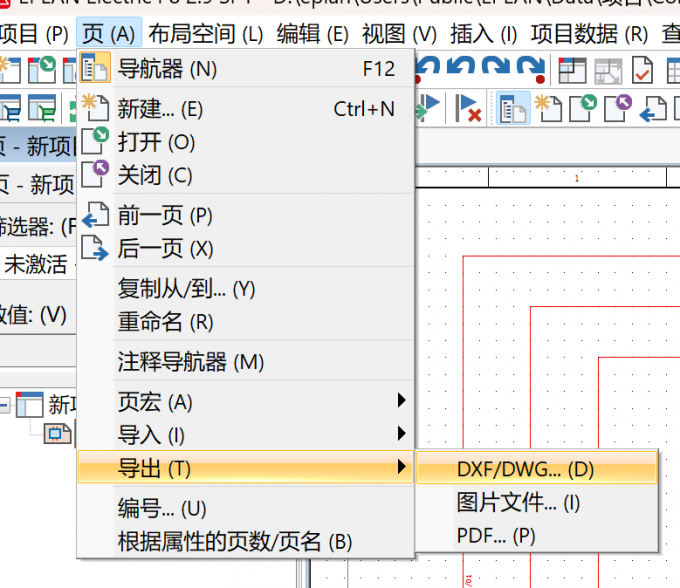Choose 打开 (O) menu entry

tap(245, 142)
